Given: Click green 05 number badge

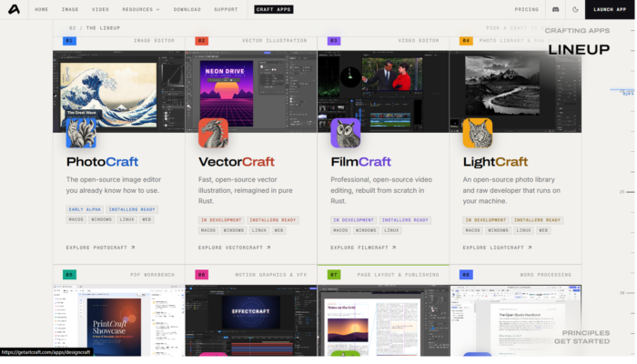Looking at the screenshot, I should point(69,275).
